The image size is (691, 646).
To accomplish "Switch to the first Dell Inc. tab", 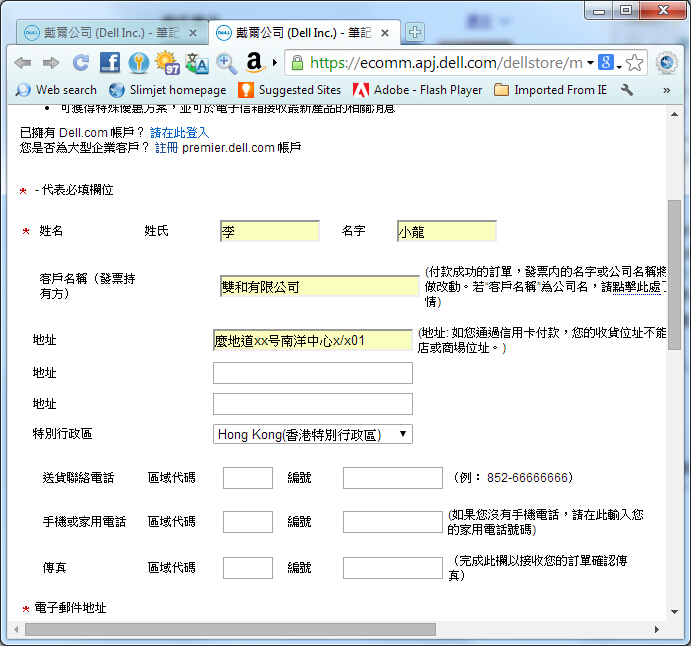I will (x=104, y=33).
